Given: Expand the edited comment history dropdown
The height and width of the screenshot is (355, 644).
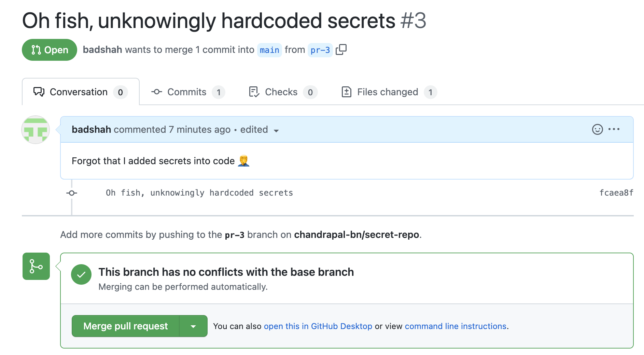Looking at the screenshot, I should click(x=276, y=130).
